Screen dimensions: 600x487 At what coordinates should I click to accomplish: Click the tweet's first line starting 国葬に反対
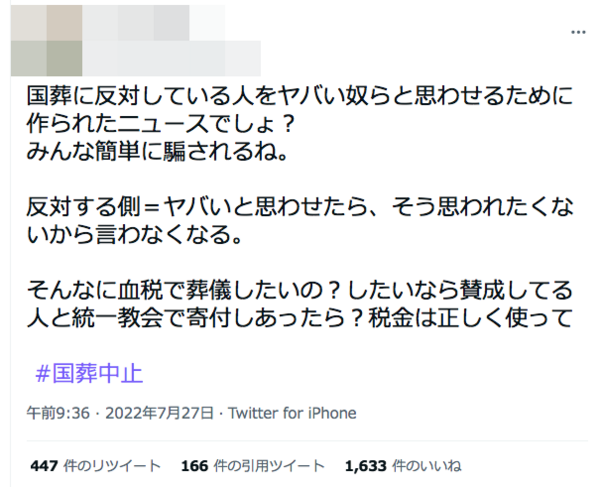click(300, 96)
